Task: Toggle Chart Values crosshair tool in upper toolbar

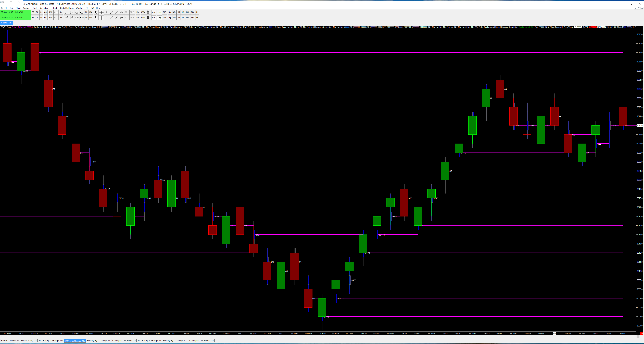Action: tap(101, 12)
